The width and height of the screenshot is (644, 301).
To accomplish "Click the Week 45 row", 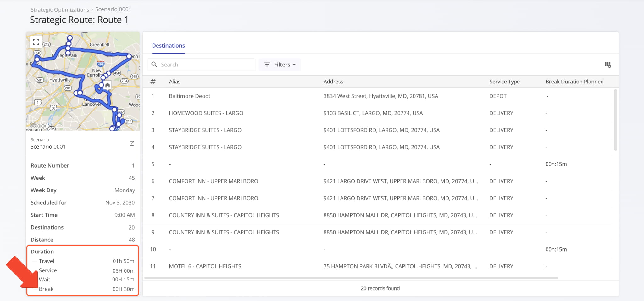I will [x=83, y=178].
